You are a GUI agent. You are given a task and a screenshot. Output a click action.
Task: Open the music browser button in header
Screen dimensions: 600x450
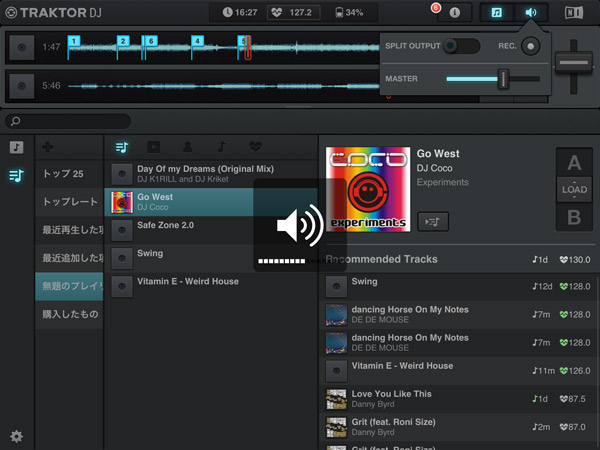tap(496, 13)
